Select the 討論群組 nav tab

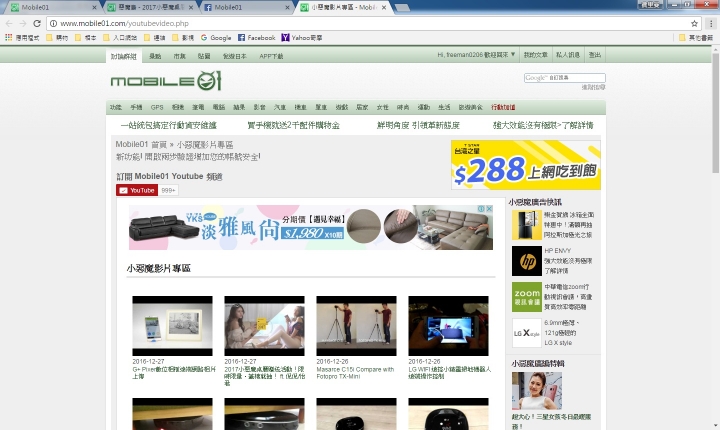[124, 56]
